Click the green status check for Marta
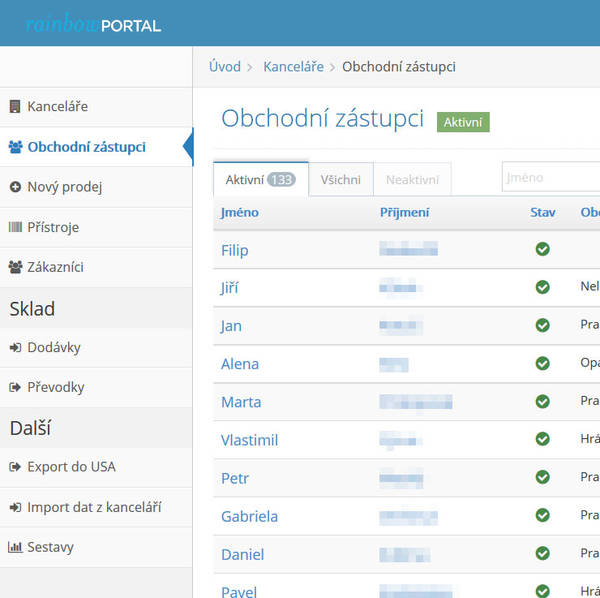Image resolution: width=600 pixels, height=598 pixels. (x=542, y=401)
